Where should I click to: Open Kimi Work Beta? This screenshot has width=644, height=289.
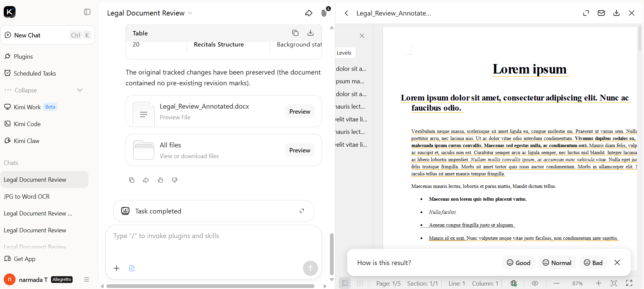[x=30, y=107]
